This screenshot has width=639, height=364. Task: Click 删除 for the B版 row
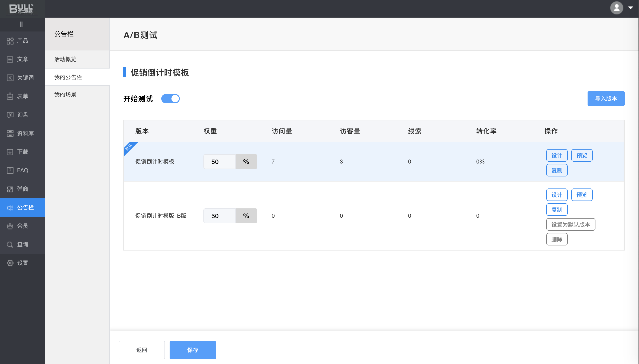pyautogui.click(x=557, y=239)
